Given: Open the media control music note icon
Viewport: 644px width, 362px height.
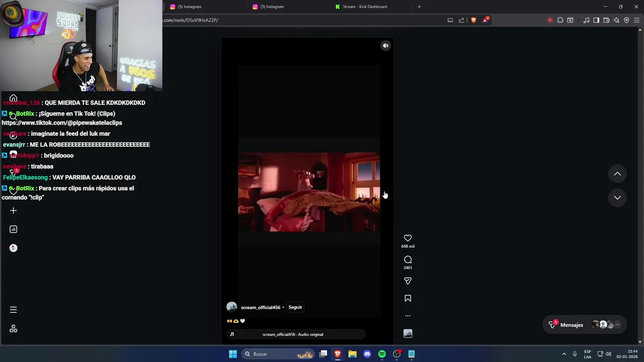Looking at the screenshot, I should point(586,20).
